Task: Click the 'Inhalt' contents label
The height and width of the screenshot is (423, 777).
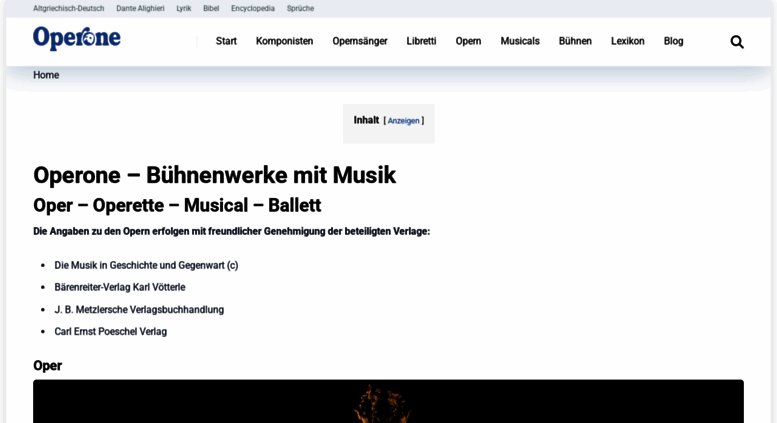Action: pos(366,120)
